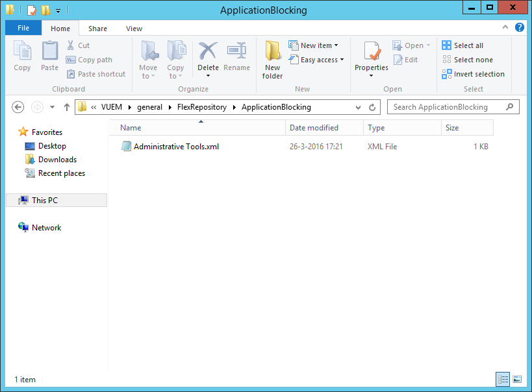532x392 pixels.
Task: Click the search magnifier icon
Action: click(x=509, y=107)
